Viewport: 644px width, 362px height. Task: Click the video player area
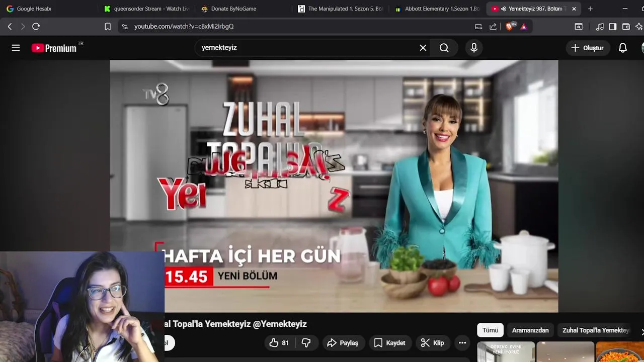pos(334,186)
